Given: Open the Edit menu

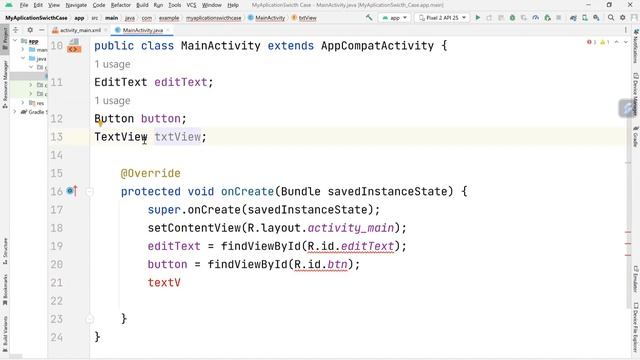Looking at the screenshot, I should (x=38, y=5).
